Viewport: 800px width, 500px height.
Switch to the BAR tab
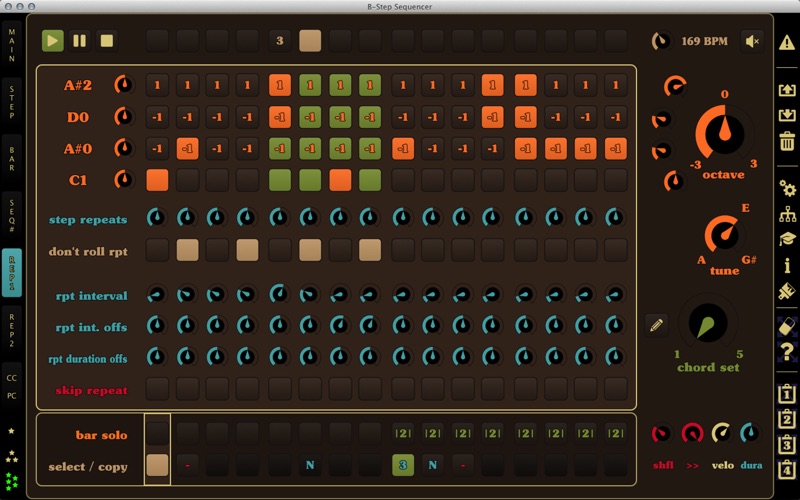click(12, 159)
